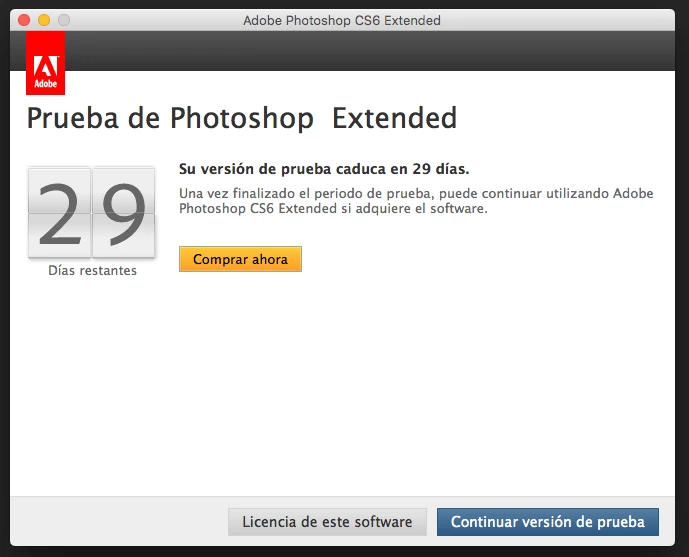Close the dialog with red window button

click(24, 20)
